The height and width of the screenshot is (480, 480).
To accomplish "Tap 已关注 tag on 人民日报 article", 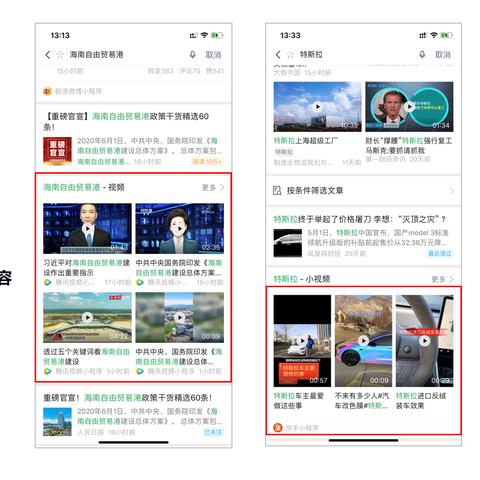I will (x=213, y=432).
